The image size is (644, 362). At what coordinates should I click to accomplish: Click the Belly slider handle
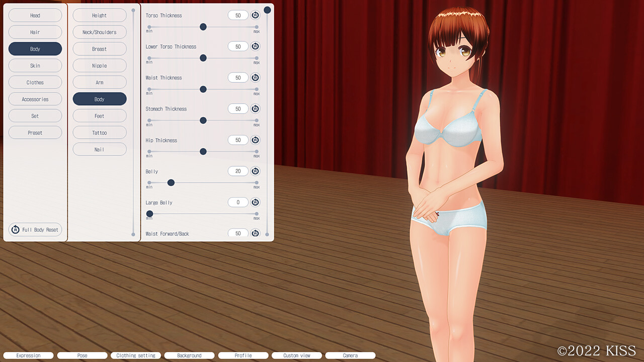pyautogui.click(x=171, y=183)
